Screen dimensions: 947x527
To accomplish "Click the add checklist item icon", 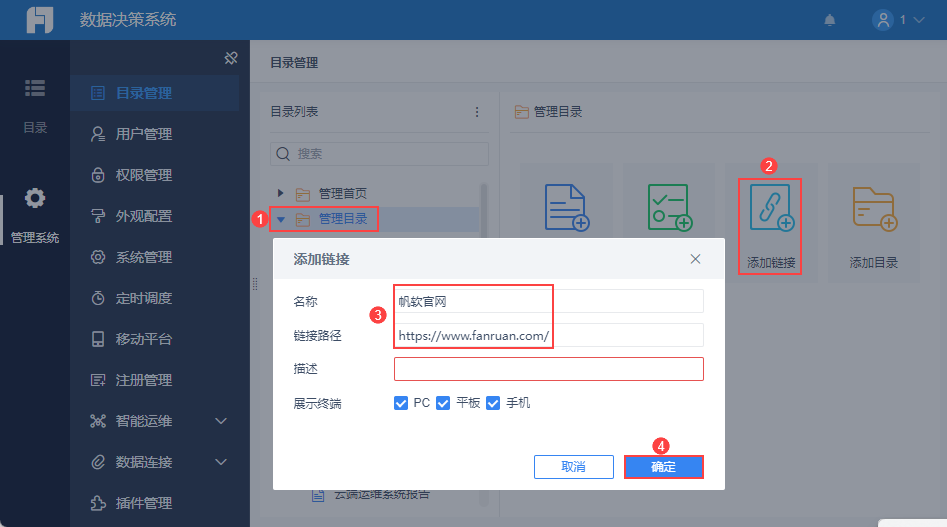I will [670, 207].
